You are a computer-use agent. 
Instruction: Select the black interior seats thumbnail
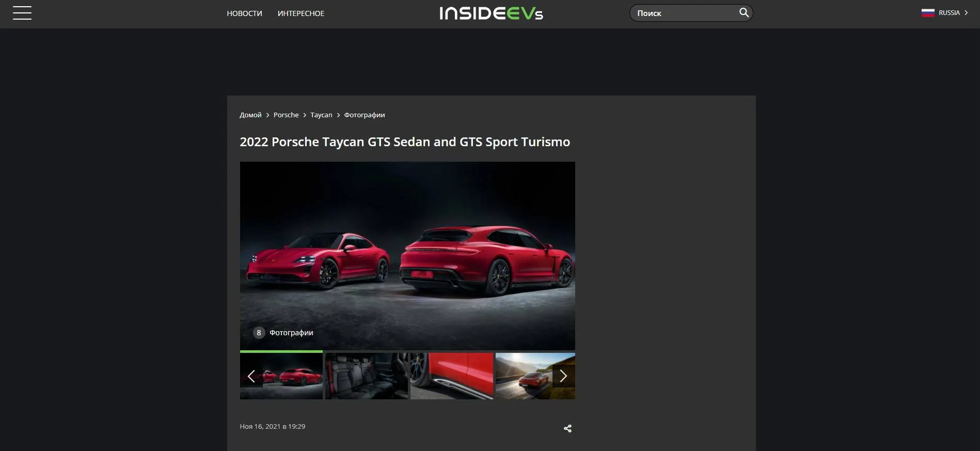tap(367, 376)
